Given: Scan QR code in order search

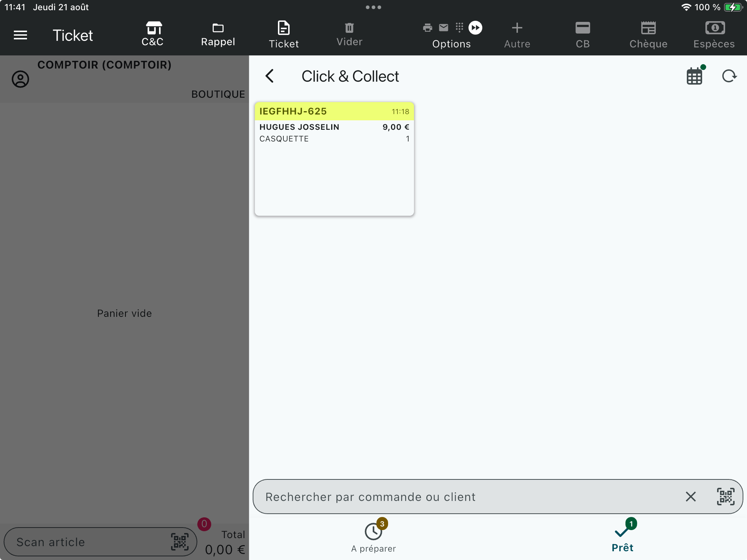Looking at the screenshot, I should [x=726, y=497].
